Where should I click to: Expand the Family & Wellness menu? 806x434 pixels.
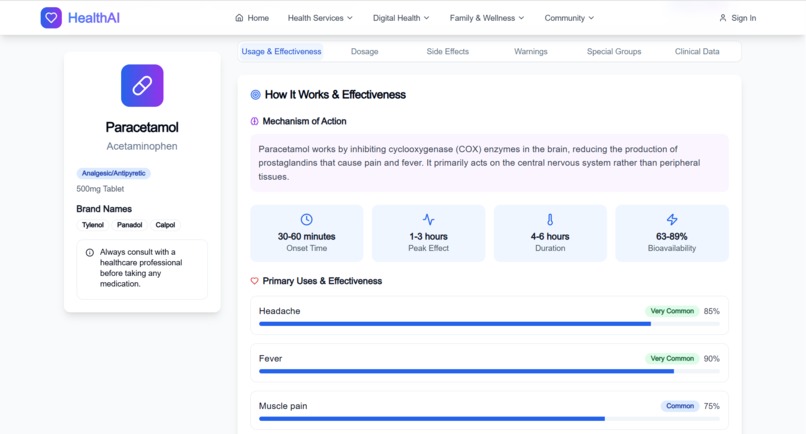487,18
